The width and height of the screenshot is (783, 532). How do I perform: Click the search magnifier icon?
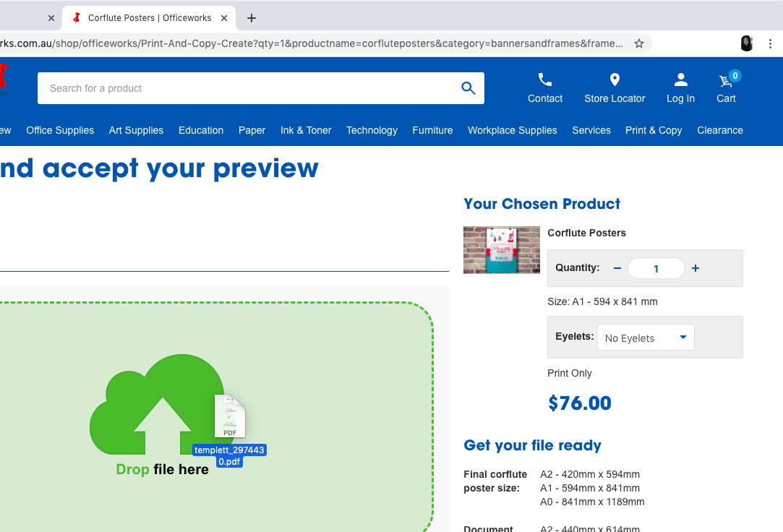coord(468,88)
